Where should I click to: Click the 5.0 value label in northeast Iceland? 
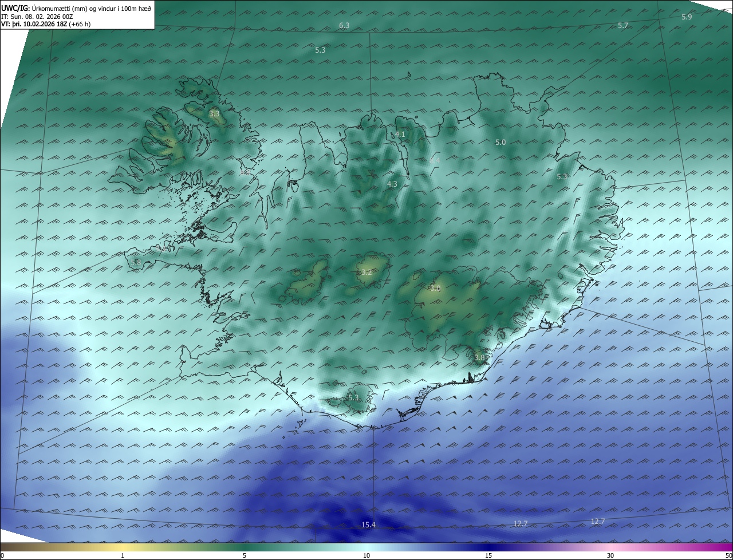501,142
